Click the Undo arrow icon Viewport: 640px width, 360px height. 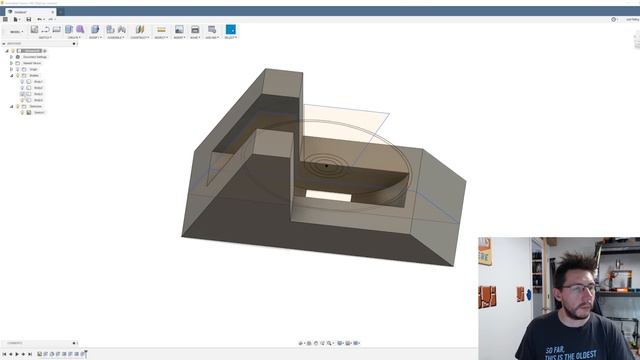(39, 19)
